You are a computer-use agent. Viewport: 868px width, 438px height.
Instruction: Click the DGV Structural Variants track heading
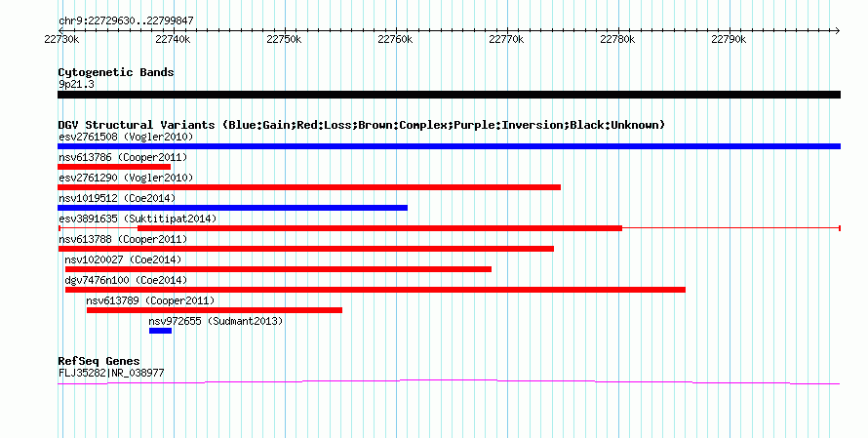[x=361, y=125]
